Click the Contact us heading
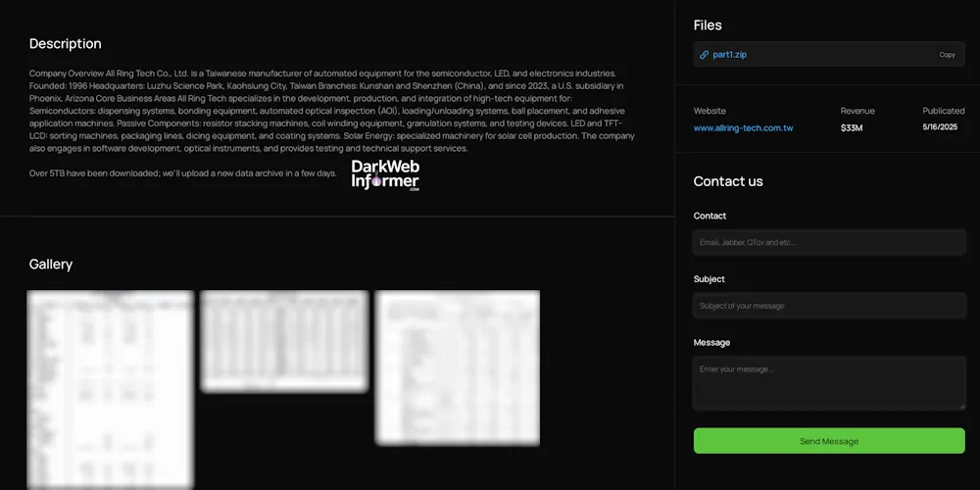 (728, 181)
